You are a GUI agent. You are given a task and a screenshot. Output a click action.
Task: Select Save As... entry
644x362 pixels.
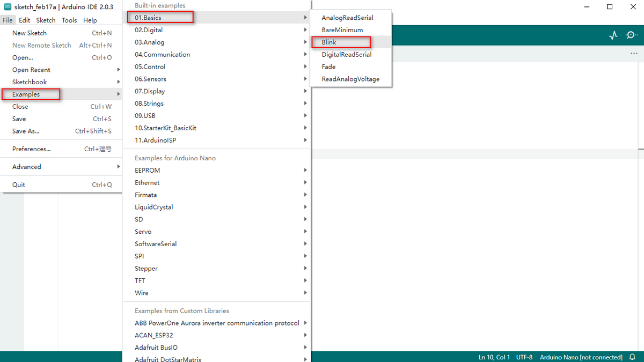[x=61, y=131]
